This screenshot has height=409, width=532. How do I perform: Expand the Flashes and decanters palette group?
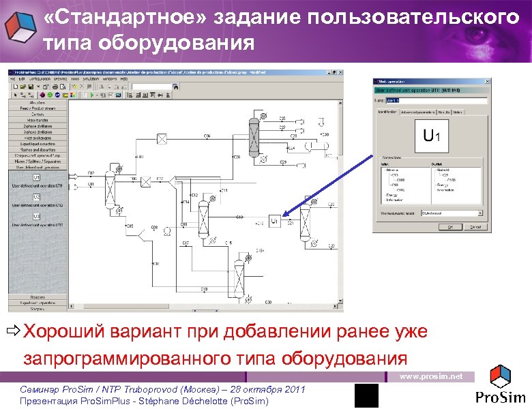pyautogui.click(x=38, y=149)
